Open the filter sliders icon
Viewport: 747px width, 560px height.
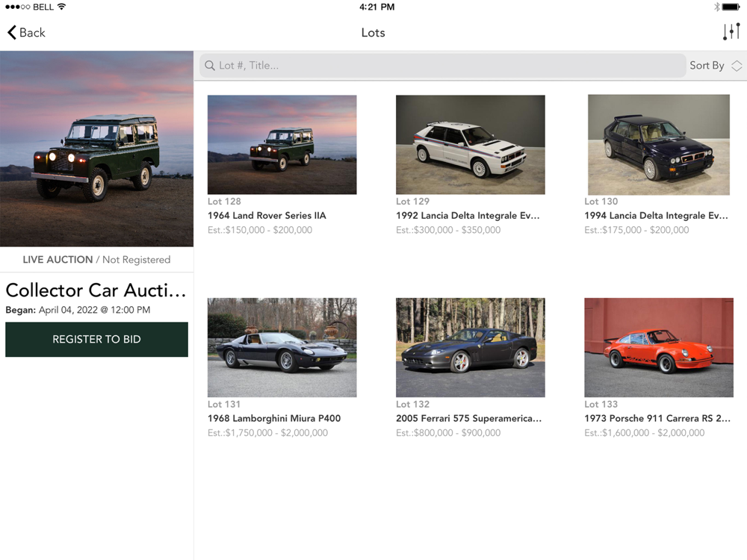[x=731, y=32]
